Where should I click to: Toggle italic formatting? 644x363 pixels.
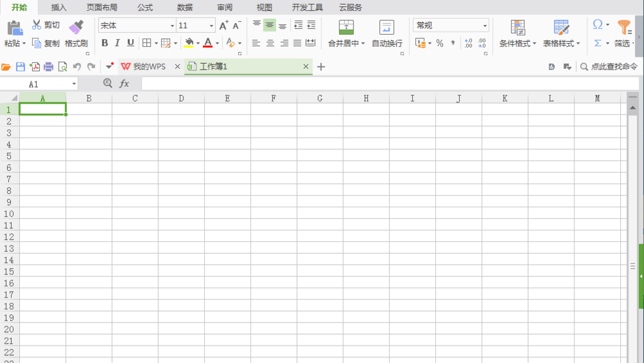pos(117,42)
